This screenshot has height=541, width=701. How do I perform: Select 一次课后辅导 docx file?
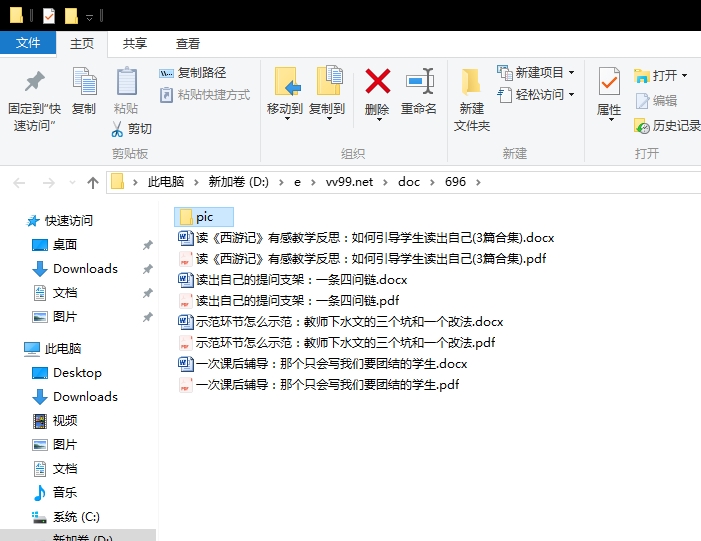pyautogui.click(x=322, y=364)
